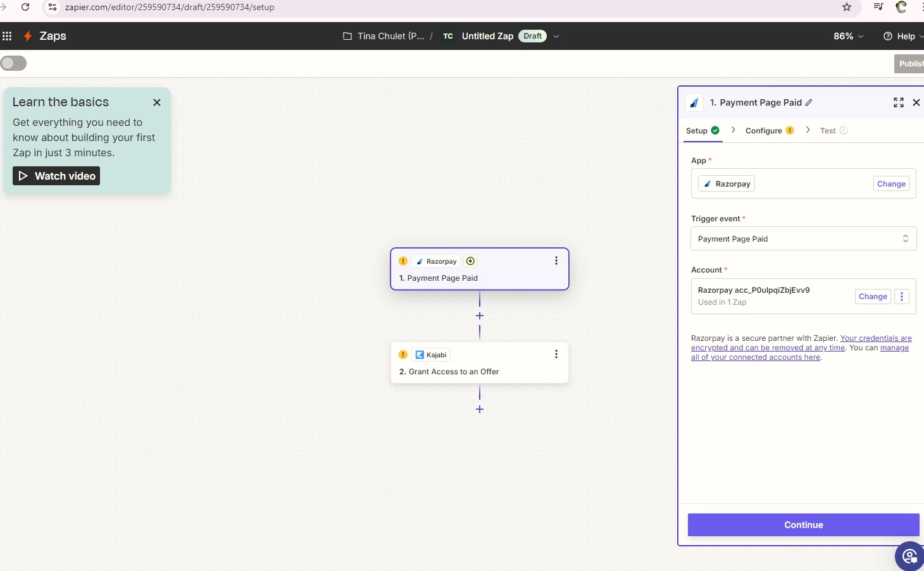
Task: Click the Razorpay chip in App field
Action: (727, 183)
